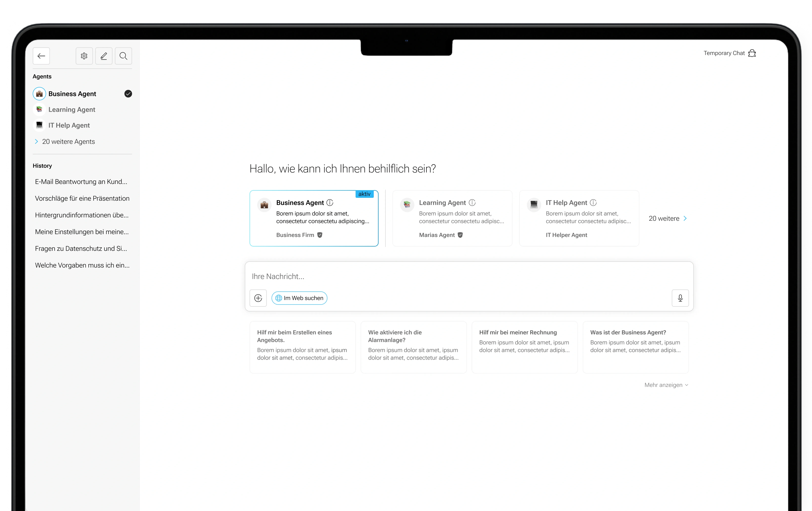The width and height of the screenshot is (812, 511).
Task: Choose suggestion Hilf mir bei meiner Rechnung
Action: (x=524, y=347)
